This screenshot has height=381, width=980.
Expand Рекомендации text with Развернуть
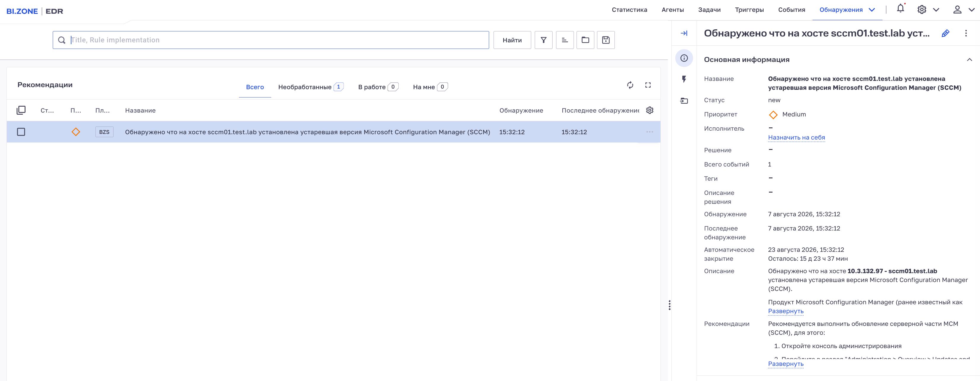pyautogui.click(x=786, y=364)
